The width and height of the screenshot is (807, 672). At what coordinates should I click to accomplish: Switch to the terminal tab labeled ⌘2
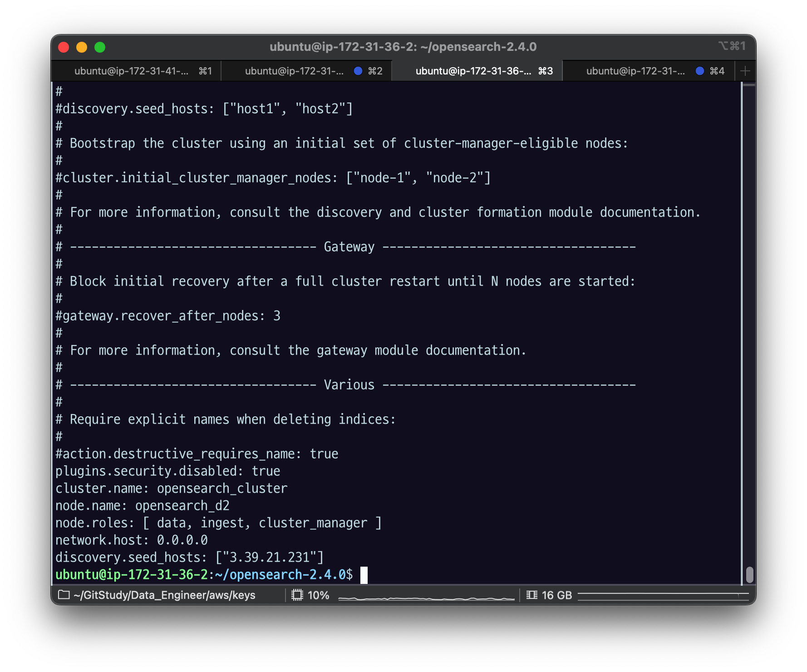(x=306, y=71)
